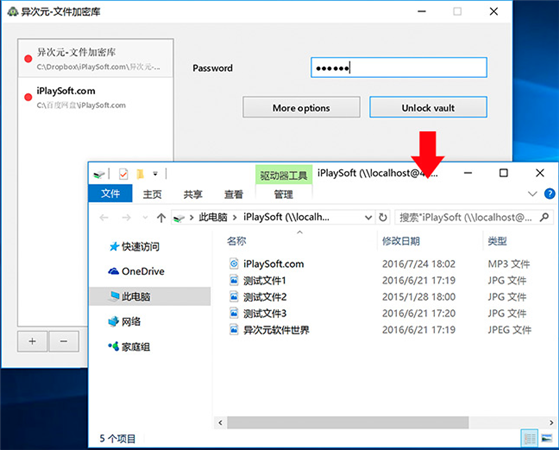
Task: Click the image icon of 测试文件2
Action: pos(234,296)
